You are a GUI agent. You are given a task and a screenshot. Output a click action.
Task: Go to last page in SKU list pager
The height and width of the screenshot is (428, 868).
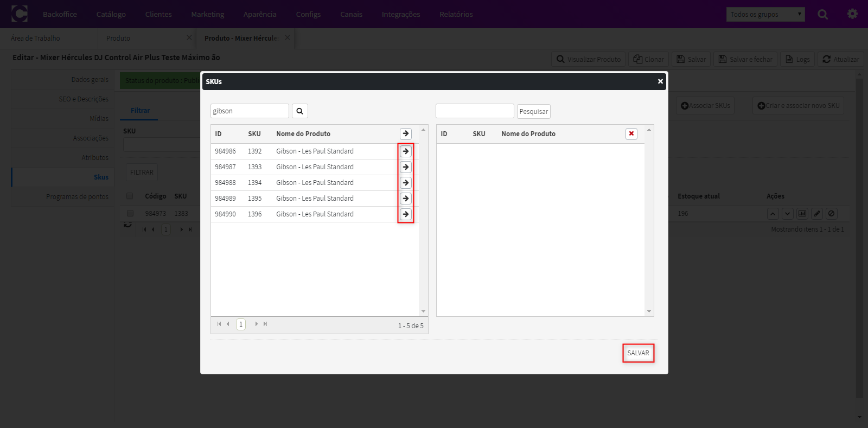(x=265, y=324)
